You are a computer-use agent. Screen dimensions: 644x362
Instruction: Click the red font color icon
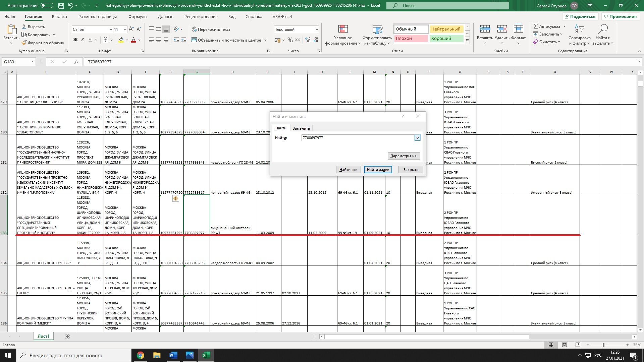(x=133, y=40)
